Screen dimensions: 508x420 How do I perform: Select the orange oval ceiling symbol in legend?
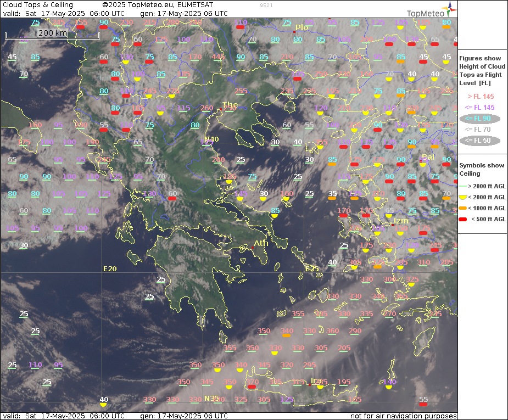[462, 208]
